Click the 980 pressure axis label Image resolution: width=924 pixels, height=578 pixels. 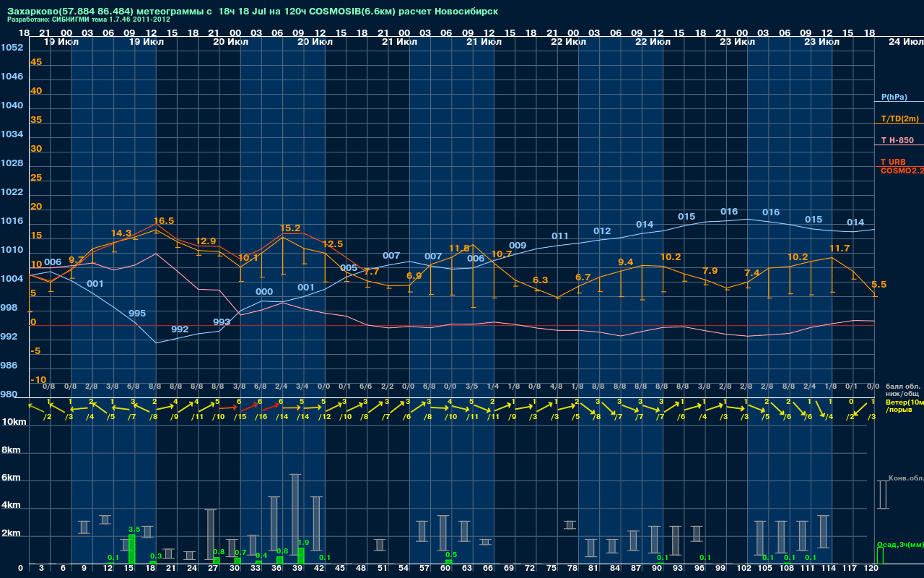click(9, 394)
